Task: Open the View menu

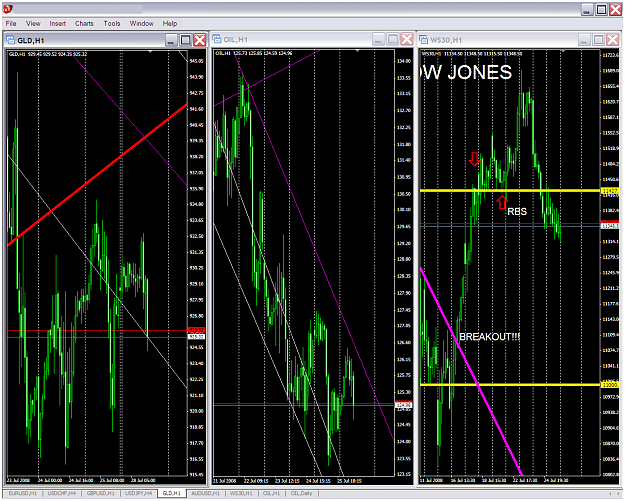Action: [33, 24]
